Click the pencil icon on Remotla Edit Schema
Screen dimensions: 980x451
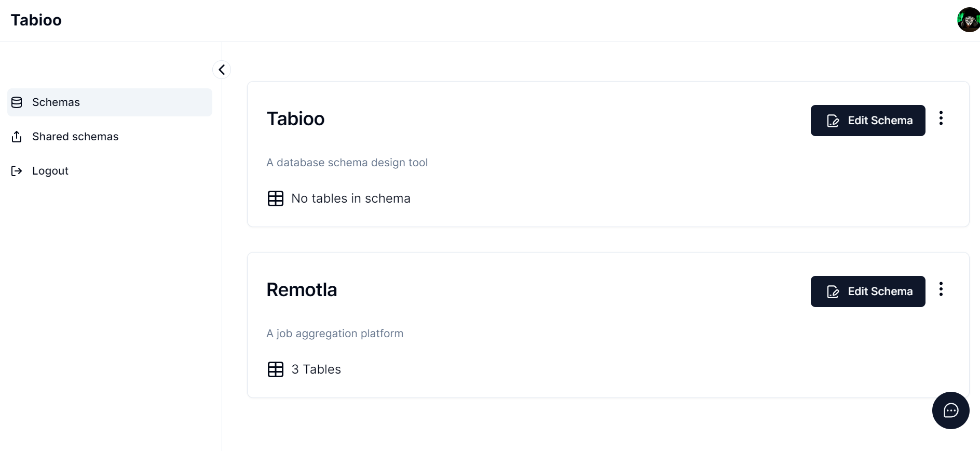click(833, 292)
